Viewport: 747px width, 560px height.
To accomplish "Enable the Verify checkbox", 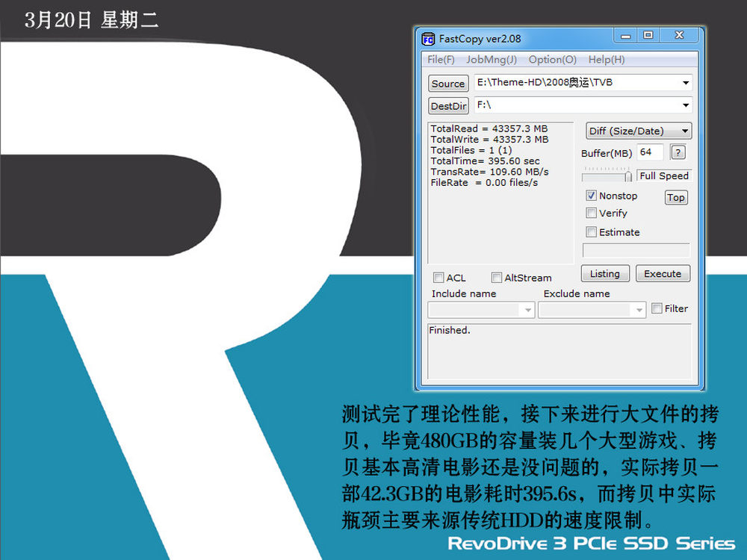I will point(591,213).
